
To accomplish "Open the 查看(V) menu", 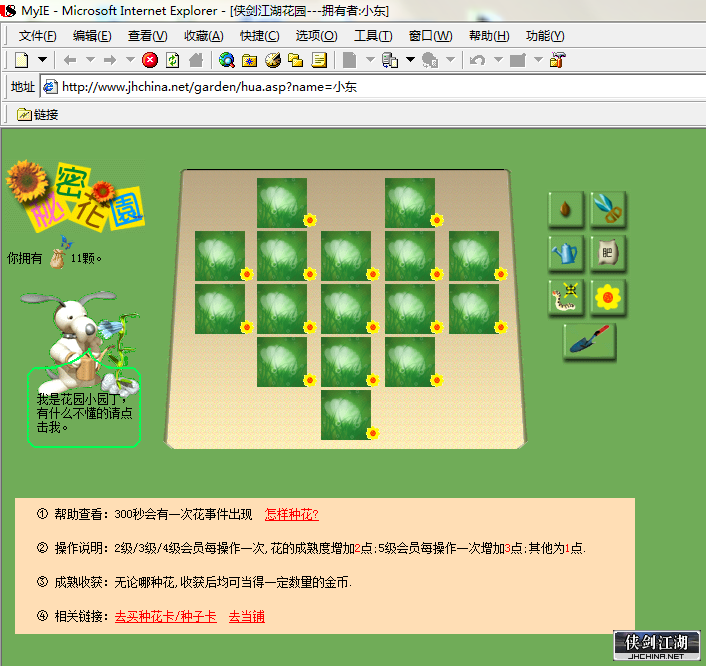I will pyautogui.click(x=148, y=36).
